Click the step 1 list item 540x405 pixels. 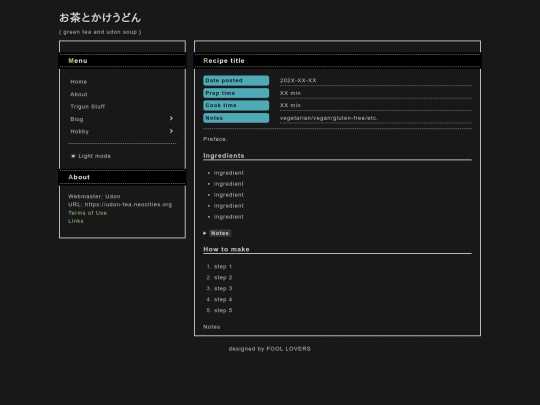pyautogui.click(x=223, y=267)
